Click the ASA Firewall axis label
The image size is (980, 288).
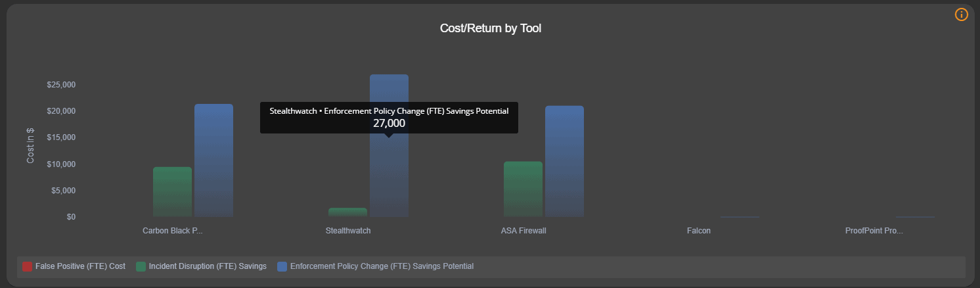pos(523,231)
